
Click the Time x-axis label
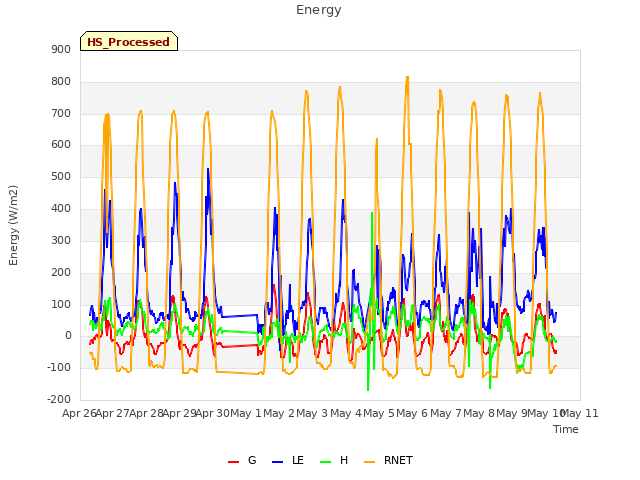point(566,429)
